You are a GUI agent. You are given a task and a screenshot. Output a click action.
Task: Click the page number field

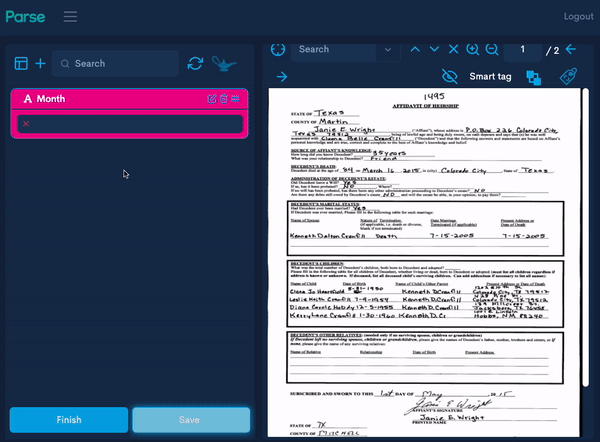tap(523, 49)
